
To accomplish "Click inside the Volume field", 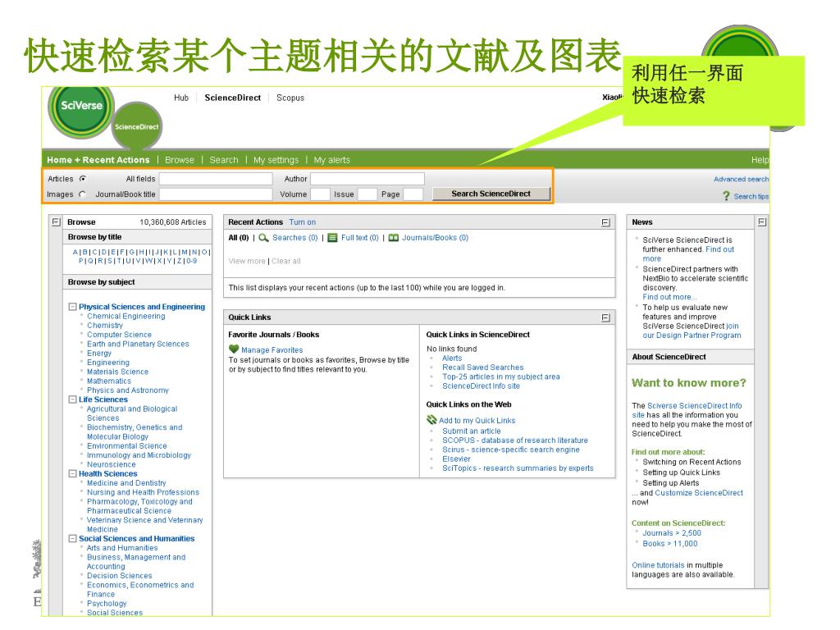I will click(x=321, y=194).
